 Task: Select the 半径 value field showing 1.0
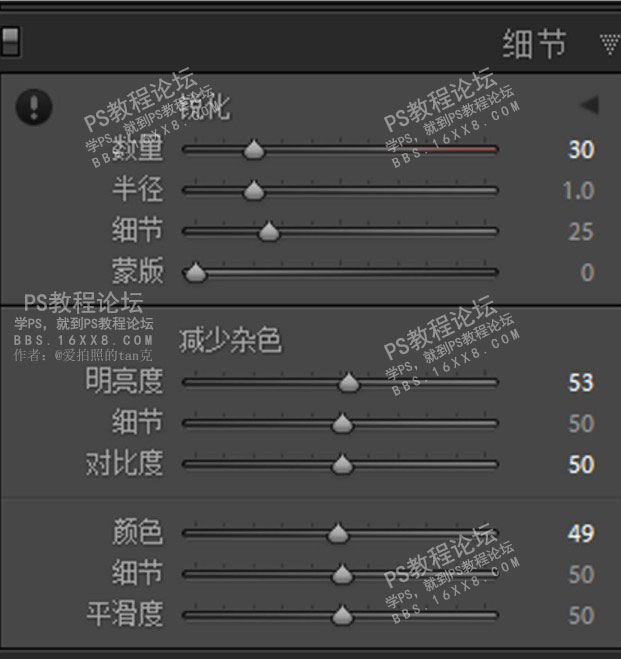[579, 191]
